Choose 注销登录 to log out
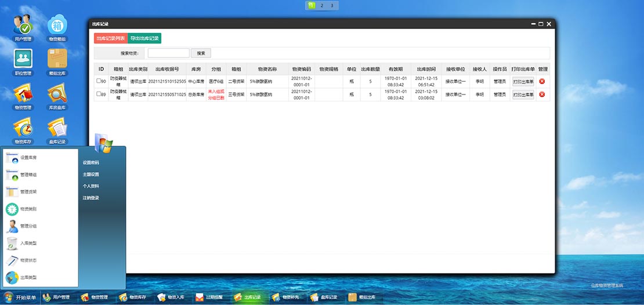This screenshot has height=305, width=644. click(x=91, y=198)
